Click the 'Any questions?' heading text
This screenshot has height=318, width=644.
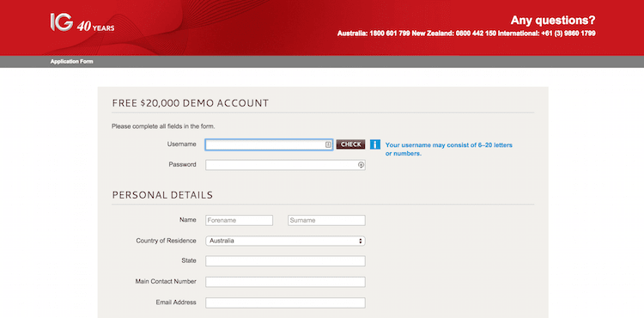553,20
